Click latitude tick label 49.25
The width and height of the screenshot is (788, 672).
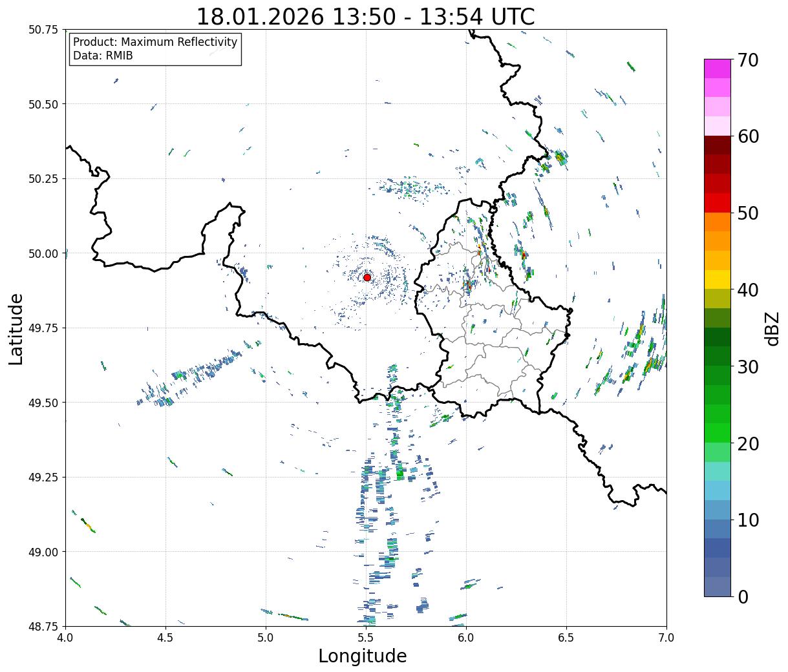(x=43, y=478)
